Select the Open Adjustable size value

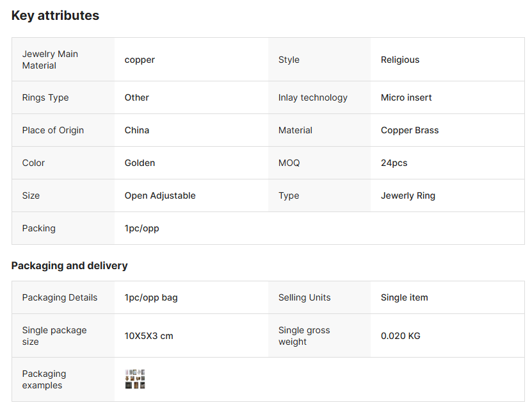tap(160, 195)
